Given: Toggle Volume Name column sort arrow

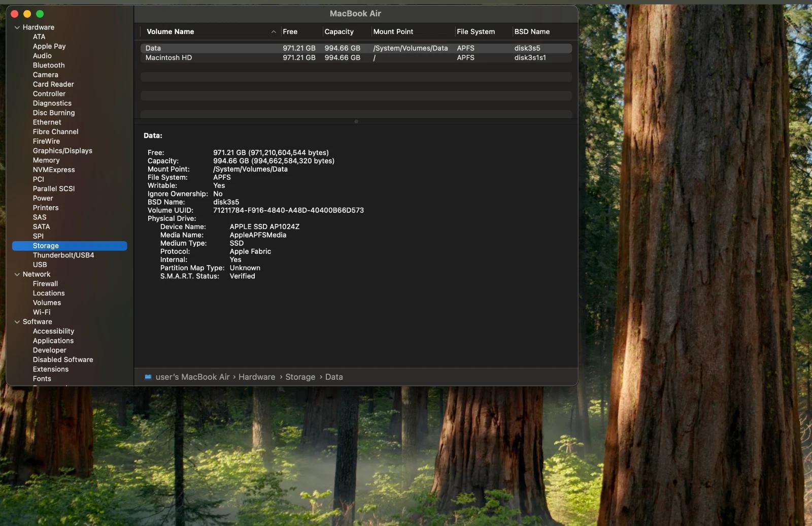Looking at the screenshot, I should 274,31.
